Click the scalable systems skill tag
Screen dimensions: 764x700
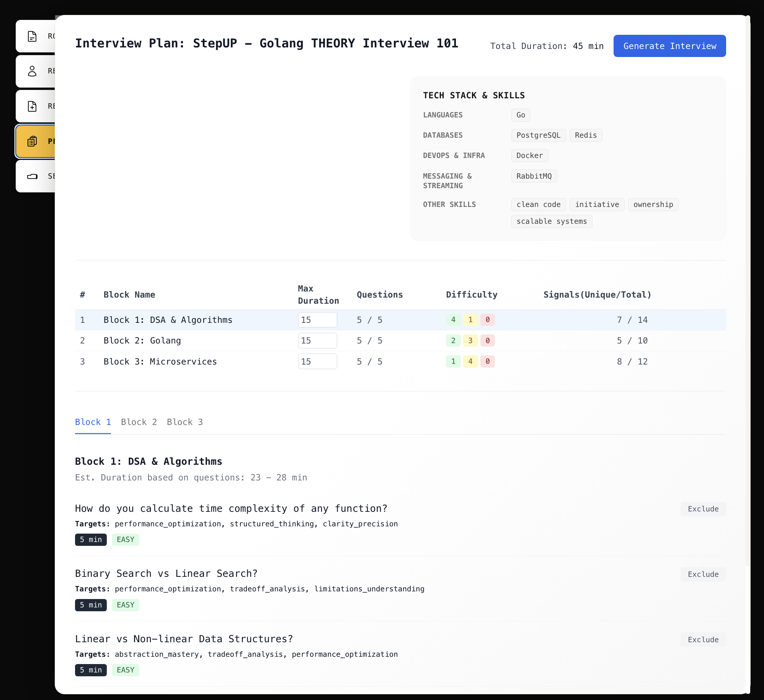click(x=552, y=221)
